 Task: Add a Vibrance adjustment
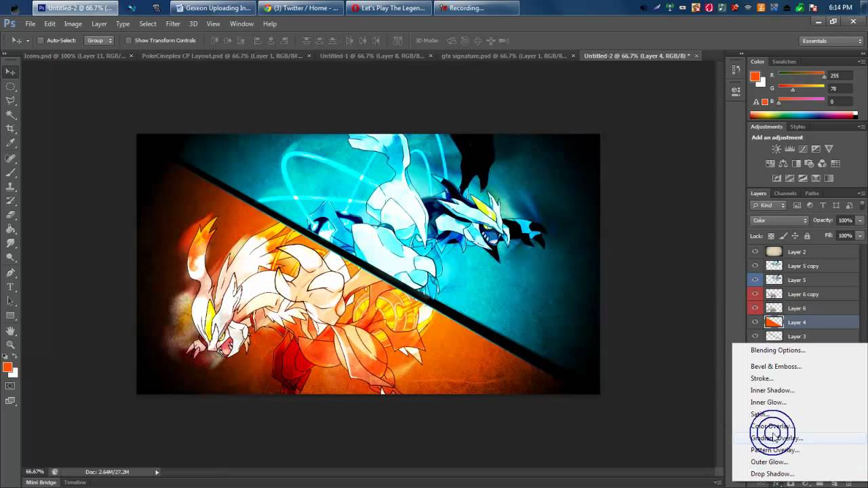click(829, 149)
